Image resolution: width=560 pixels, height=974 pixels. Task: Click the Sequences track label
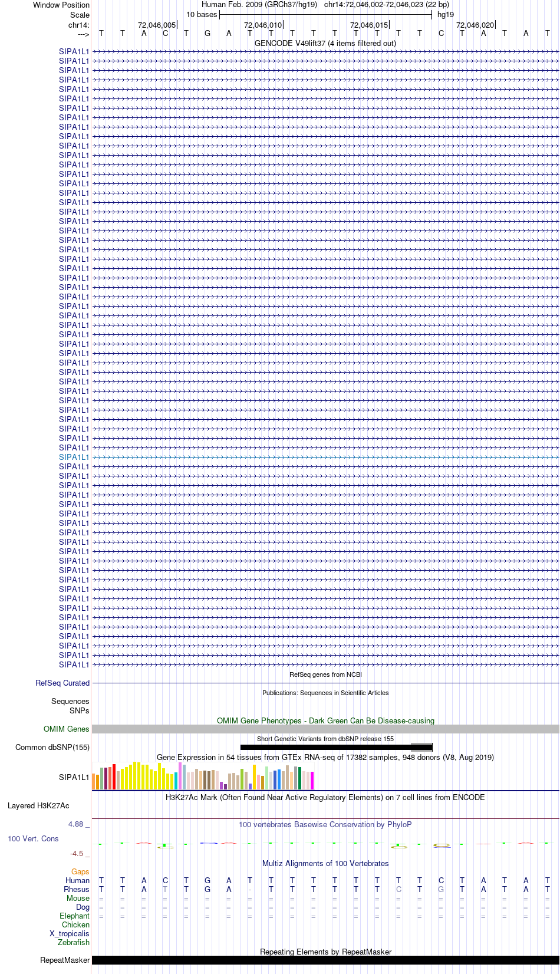[70, 701]
